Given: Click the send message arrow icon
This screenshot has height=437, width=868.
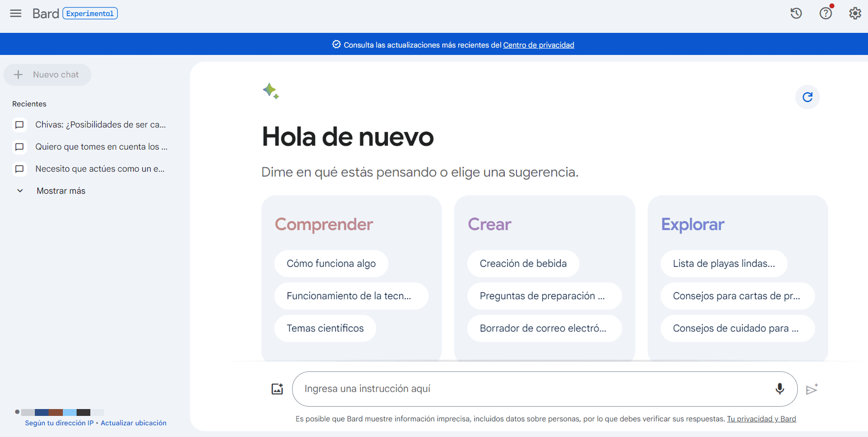Looking at the screenshot, I should pos(812,389).
